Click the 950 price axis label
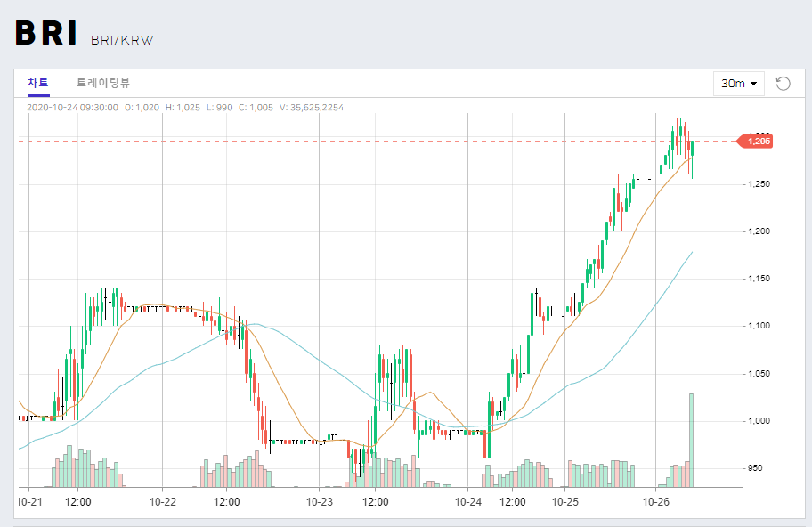This screenshot has height=527, width=812. click(755, 468)
